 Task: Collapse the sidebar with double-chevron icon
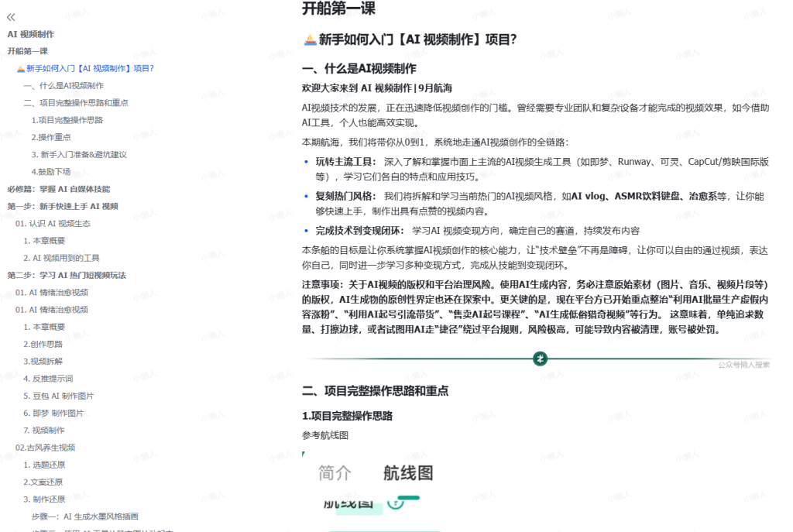click(11, 17)
